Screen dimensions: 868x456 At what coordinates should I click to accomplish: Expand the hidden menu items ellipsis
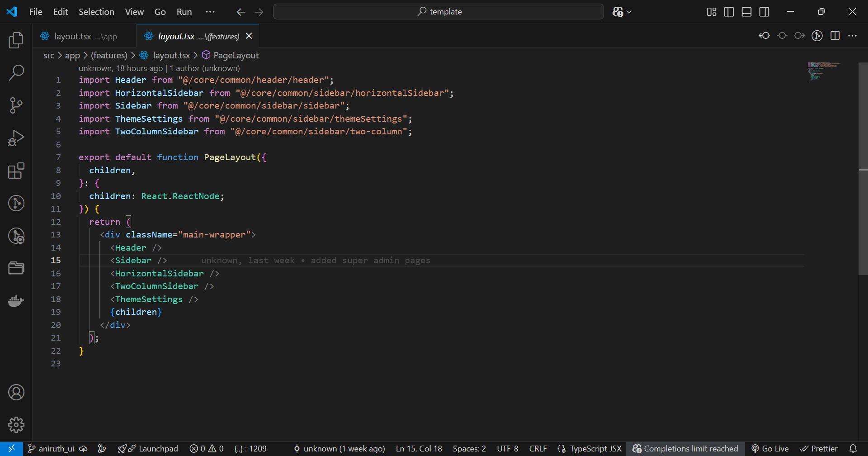point(210,12)
